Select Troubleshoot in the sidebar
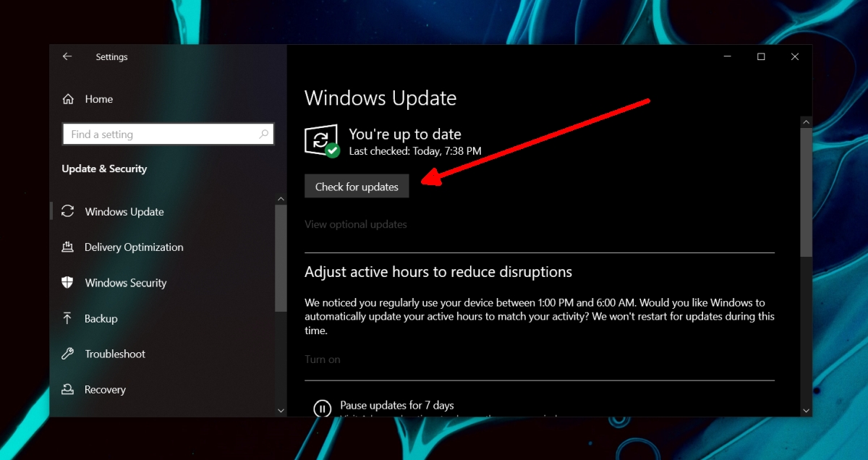 point(115,354)
